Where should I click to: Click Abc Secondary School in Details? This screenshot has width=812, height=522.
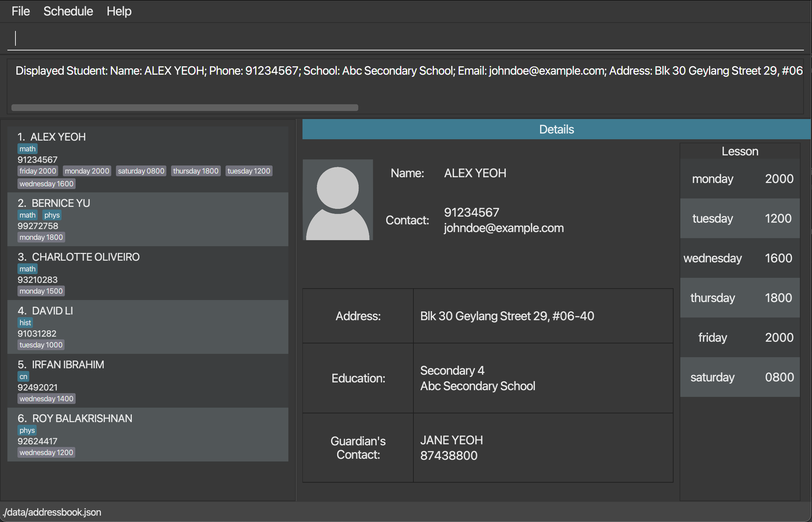478,386
